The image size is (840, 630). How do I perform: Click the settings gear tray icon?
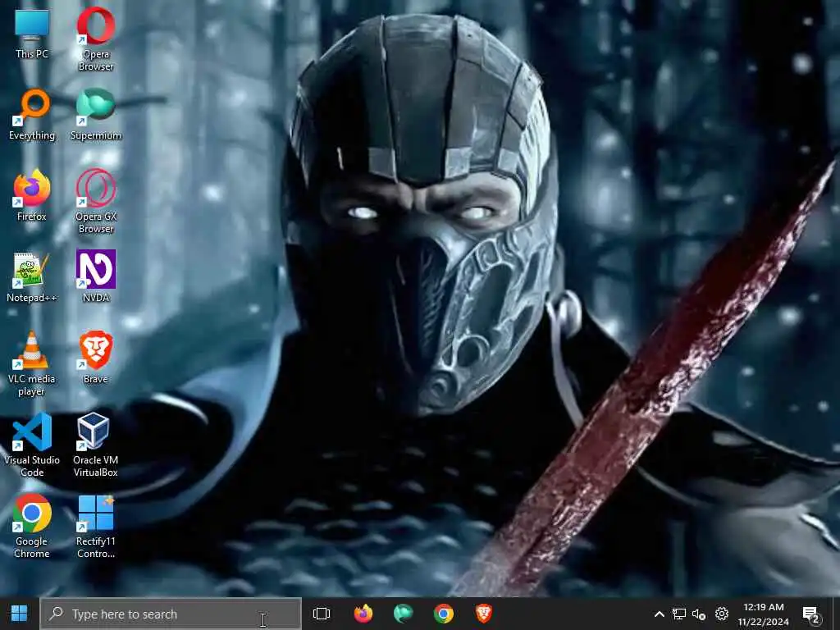tap(722, 614)
